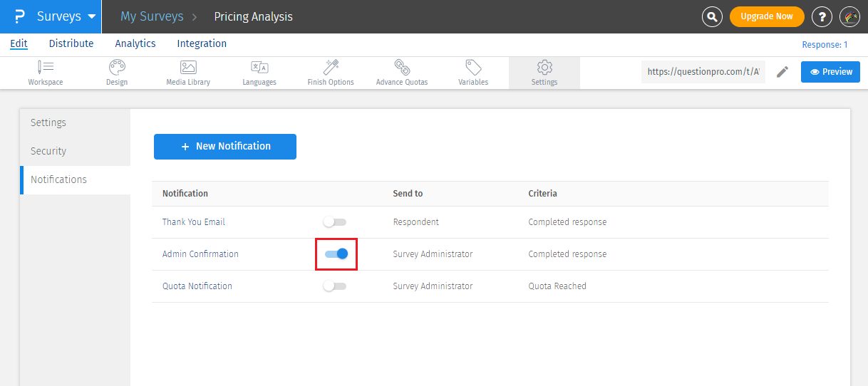Click the survey URL field
The image size is (868, 386).
coord(703,72)
